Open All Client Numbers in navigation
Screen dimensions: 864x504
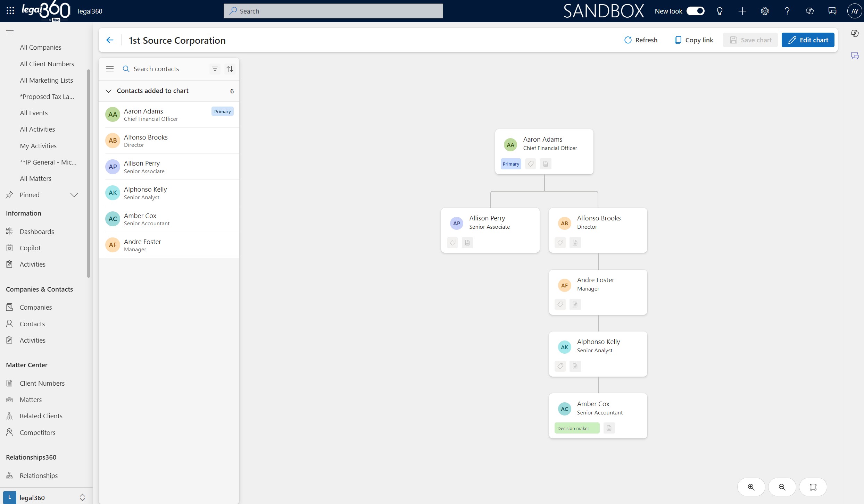(x=47, y=64)
